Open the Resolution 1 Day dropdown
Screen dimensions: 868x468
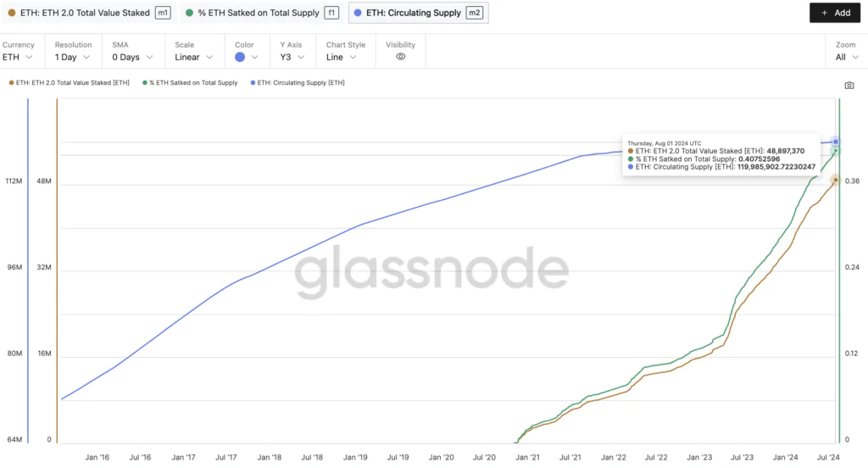coord(72,57)
